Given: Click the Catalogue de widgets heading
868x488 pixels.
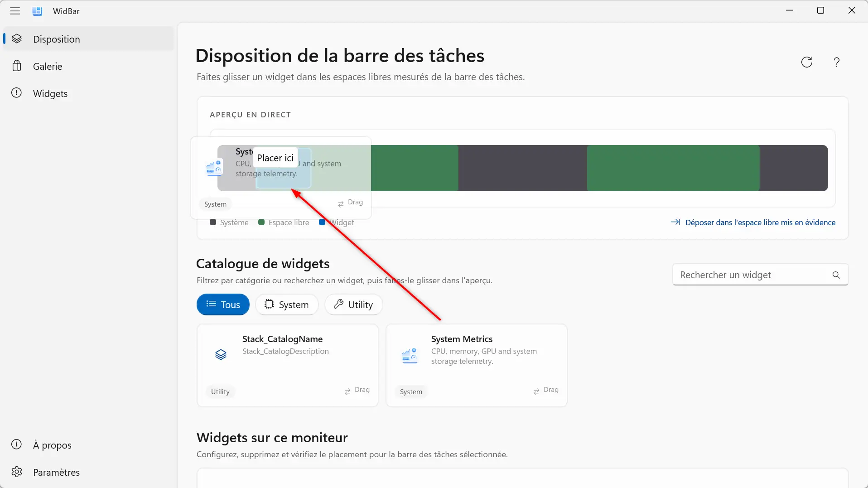Looking at the screenshot, I should click(263, 264).
